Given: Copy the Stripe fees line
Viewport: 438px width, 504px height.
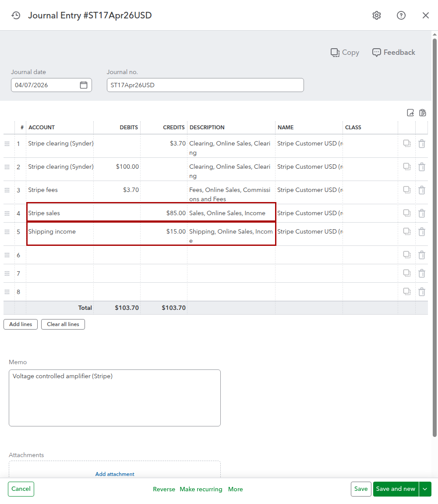Looking at the screenshot, I should pyautogui.click(x=407, y=190).
